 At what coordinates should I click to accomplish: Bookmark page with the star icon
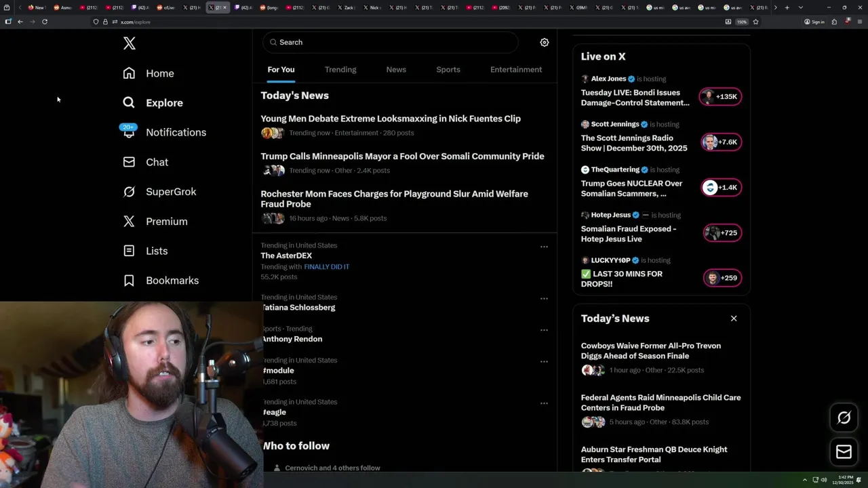pyautogui.click(x=755, y=22)
